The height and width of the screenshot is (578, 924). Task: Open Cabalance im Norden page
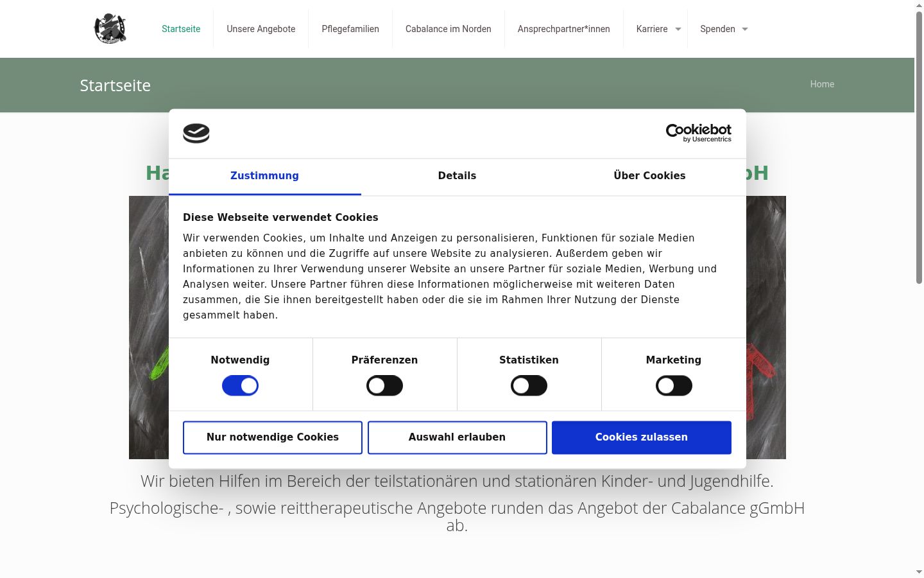point(449,29)
